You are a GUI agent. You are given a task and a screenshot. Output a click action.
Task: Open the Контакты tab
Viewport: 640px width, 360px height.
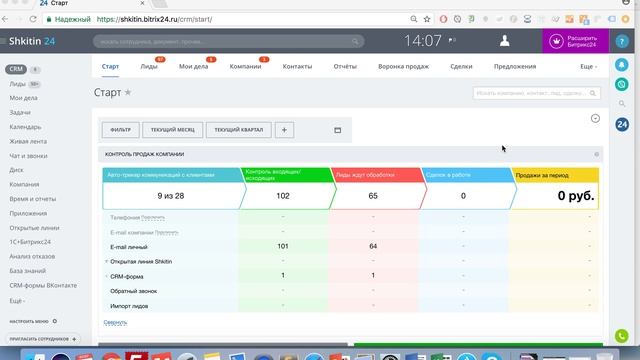[297, 67]
